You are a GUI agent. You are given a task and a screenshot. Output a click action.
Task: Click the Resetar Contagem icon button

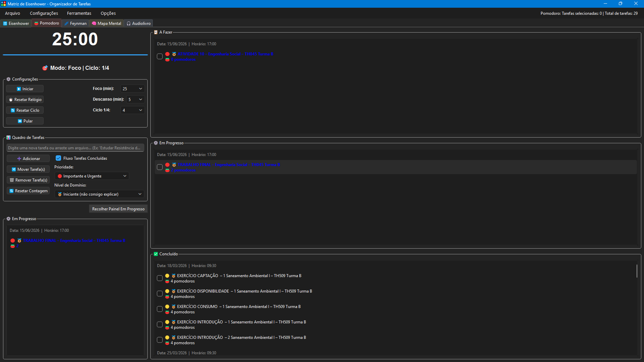pos(28,191)
